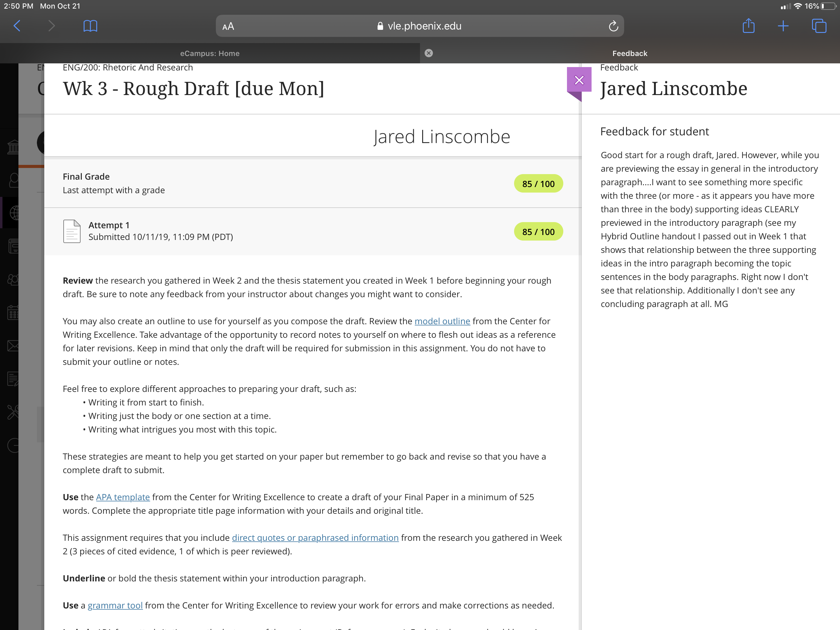This screenshot has width=840, height=630.
Task: Click the Final Grade 85 / 100 badge
Action: 538,184
